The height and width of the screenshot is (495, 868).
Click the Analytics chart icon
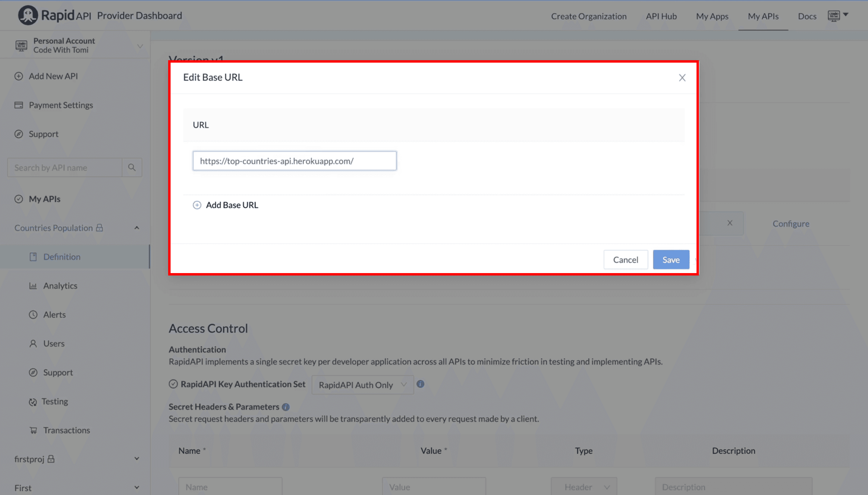(33, 285)
